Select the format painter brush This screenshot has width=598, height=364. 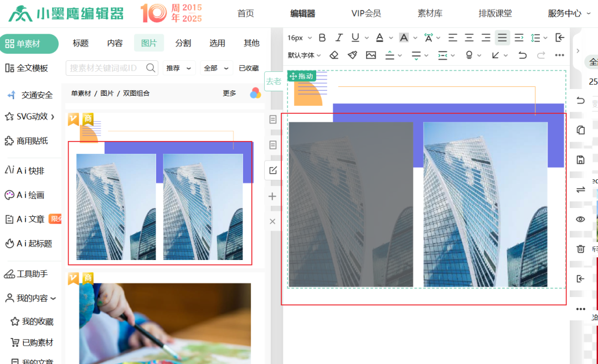(352, 55)
